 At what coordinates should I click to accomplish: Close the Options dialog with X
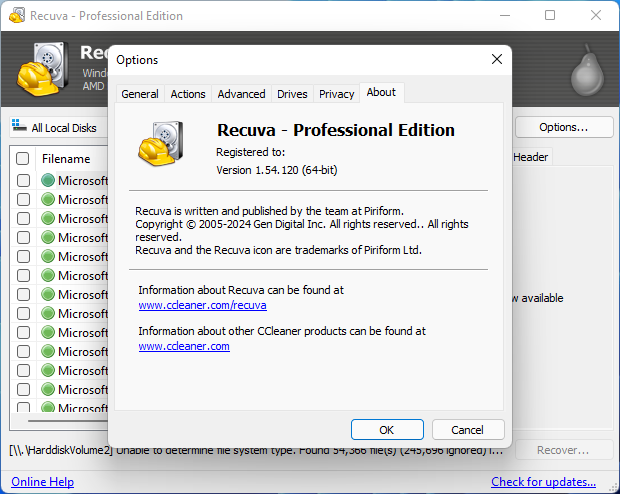coord(497,59)
